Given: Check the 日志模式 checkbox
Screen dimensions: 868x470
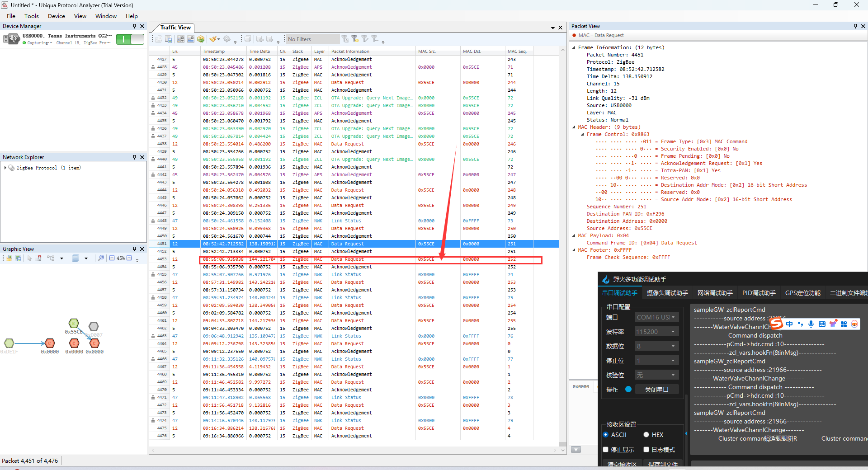Looking at the screenshot, I should point(646,450).
